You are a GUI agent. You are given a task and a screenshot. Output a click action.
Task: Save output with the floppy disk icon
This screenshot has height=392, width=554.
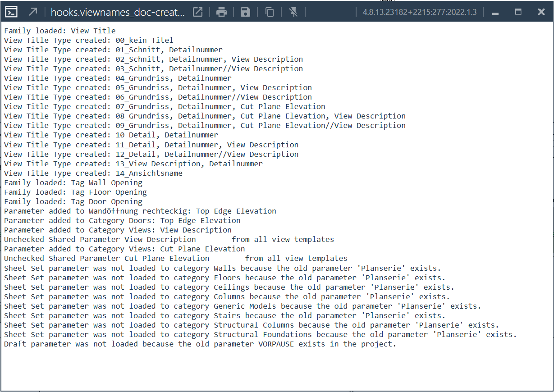pyautogui.click(x=245, y=12)
